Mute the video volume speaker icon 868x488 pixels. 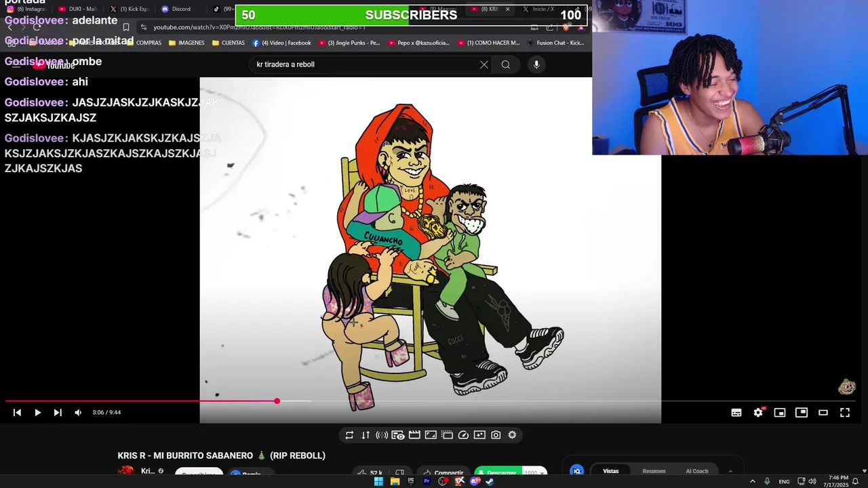coord(78,412)
